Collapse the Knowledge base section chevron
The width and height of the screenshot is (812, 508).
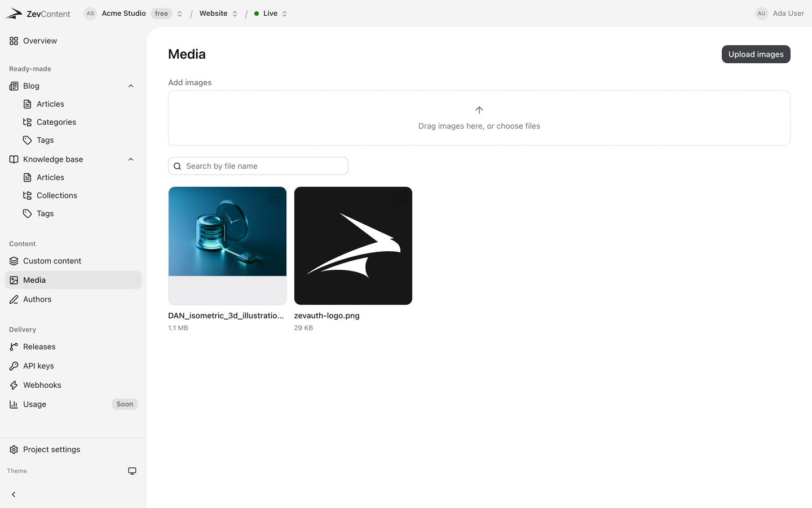[131, 159]
